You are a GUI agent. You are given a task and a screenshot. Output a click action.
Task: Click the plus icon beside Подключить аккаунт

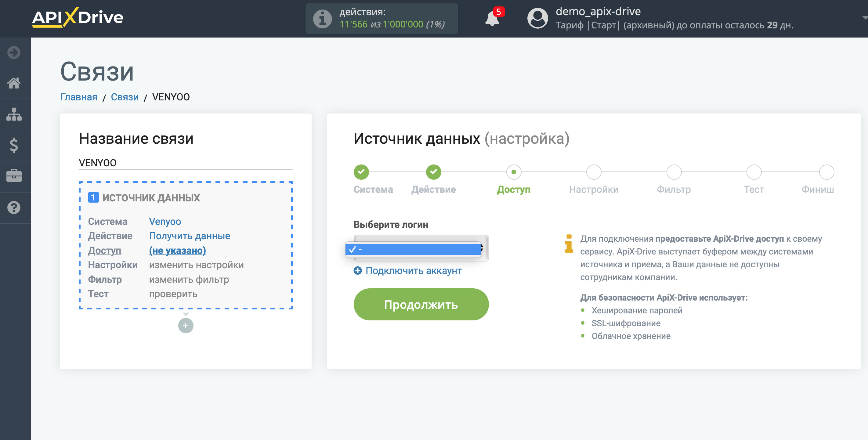click(x=357, y=271)
